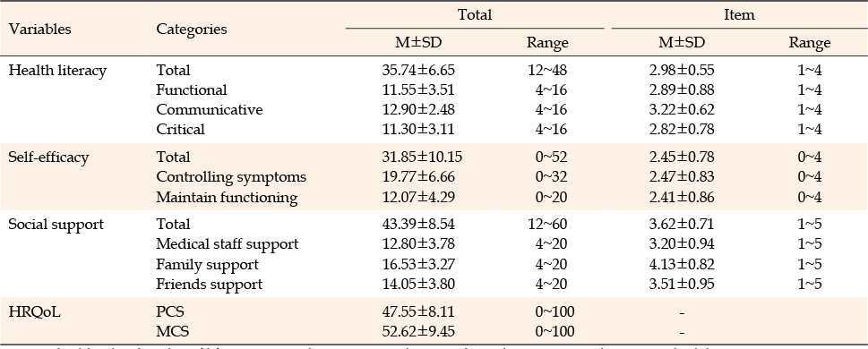
Task: Click the social support item mean 3.62±0.71
Action: (x=682, y=225)
